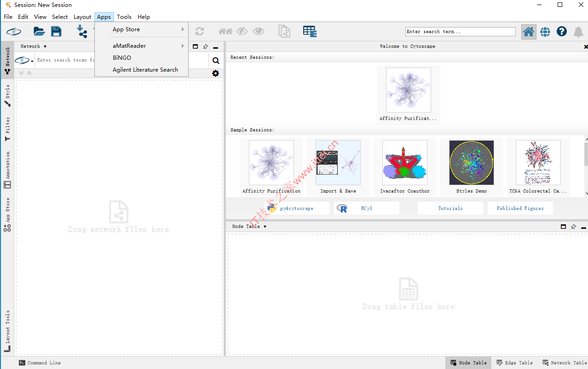Screen dimensions: 588x369
Task: Switch to Edge Table tab
Action: [514, 363]
